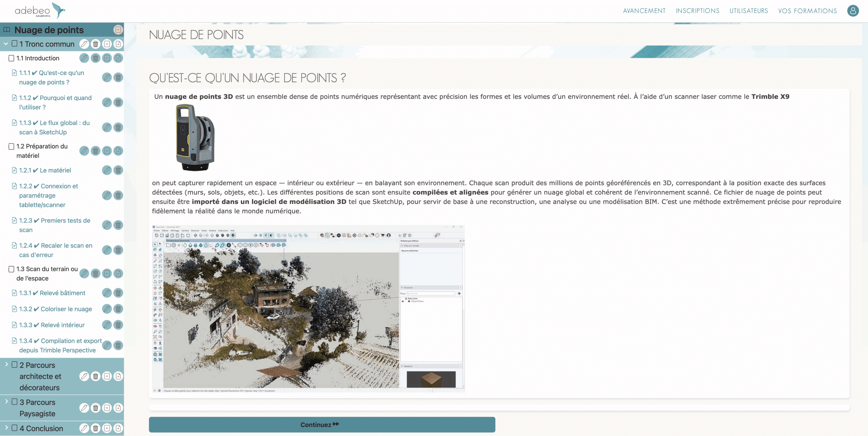Delete the 4 Conclusion chapter
The height and width of the screenshot is (436, 868).
pyautogui.click(x=96, y=429)
